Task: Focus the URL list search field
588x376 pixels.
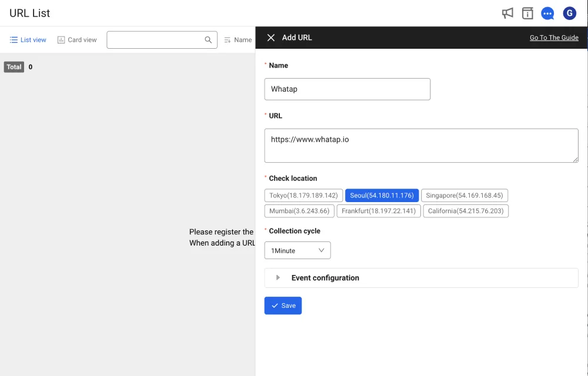Action: (x=162, y=40)
